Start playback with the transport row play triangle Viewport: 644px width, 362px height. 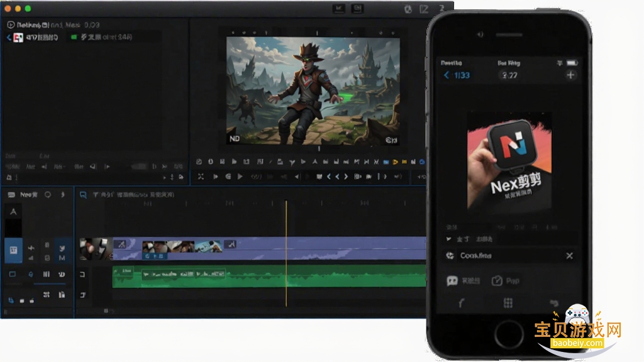tap(240, 177)
